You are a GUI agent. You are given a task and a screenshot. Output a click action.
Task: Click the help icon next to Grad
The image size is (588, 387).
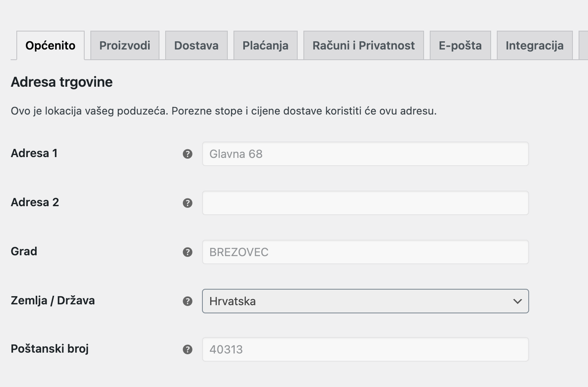188,252
